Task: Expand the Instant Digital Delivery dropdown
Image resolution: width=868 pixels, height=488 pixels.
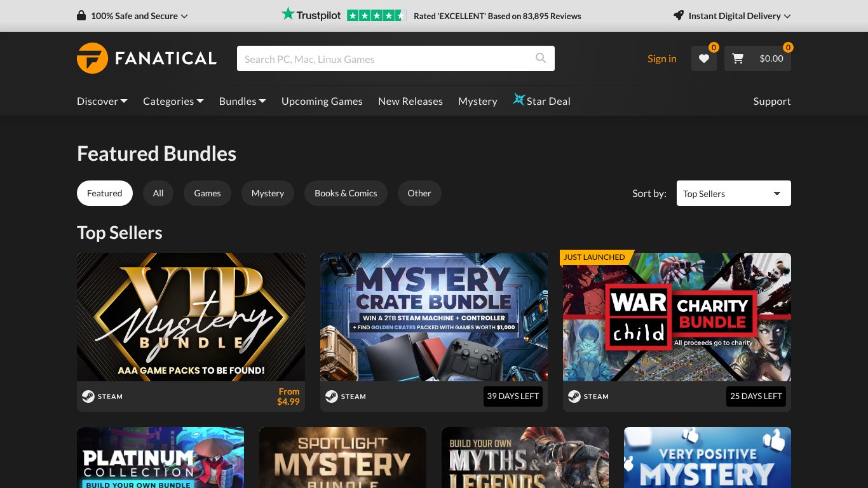Action: (732, 16)
